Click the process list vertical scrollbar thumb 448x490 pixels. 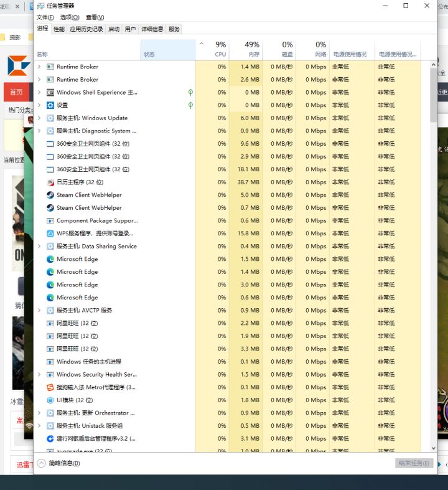[433, 95]
